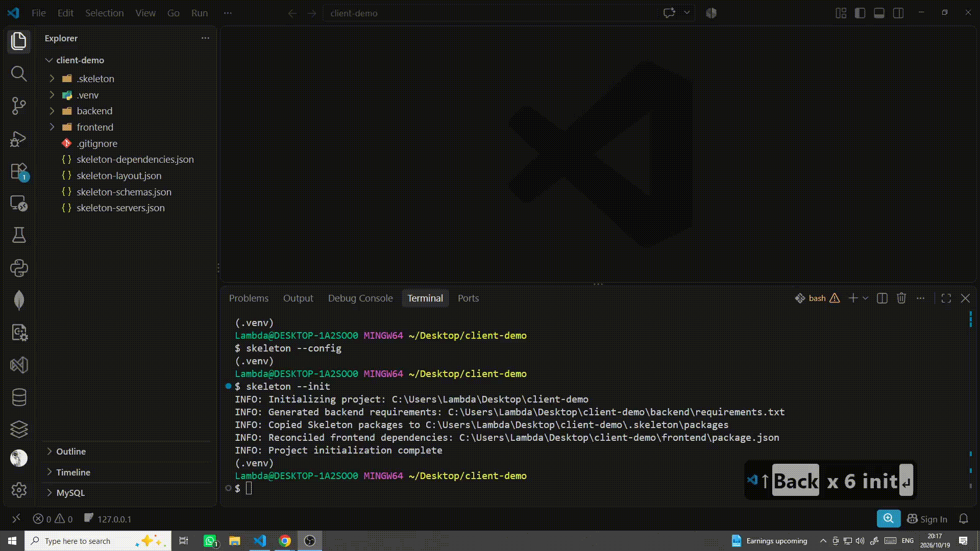Click Windows taskbar search box
The height and width of the screenshot is (551, 980).
tap(98, 541)
